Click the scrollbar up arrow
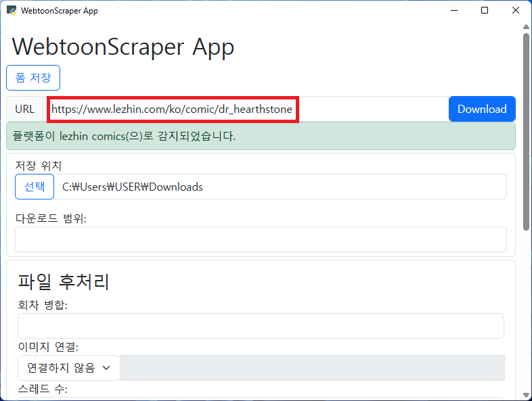This screenshot has width=532, height=401. pos(526,27)
